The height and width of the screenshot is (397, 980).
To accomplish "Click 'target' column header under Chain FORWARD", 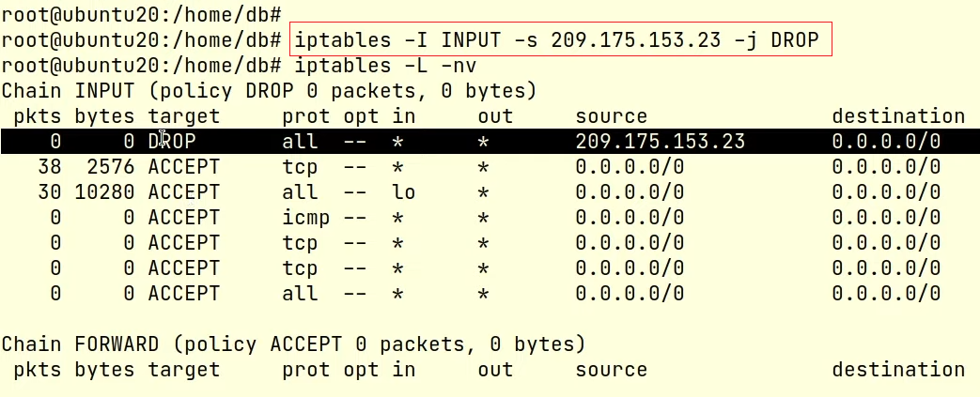I will (x=183, y=369).
